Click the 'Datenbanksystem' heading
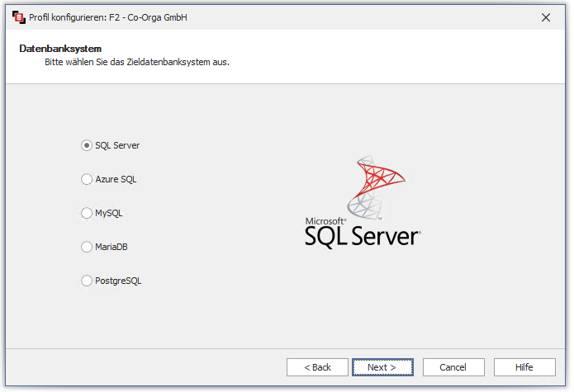Viewport: 574px width, 392px height. [60, 49]
